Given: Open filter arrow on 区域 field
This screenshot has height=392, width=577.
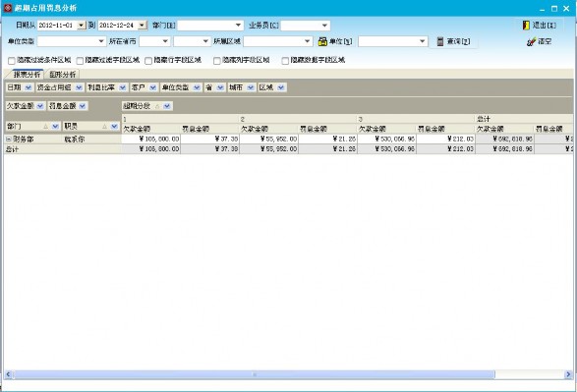Looking at the screenshot, I should pos(281,87).
